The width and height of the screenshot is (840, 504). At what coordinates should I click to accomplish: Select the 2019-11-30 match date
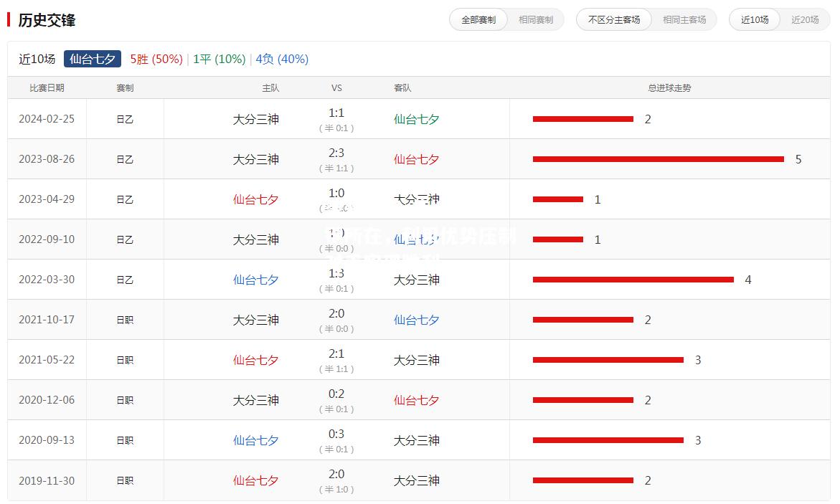tap(47, 480)
